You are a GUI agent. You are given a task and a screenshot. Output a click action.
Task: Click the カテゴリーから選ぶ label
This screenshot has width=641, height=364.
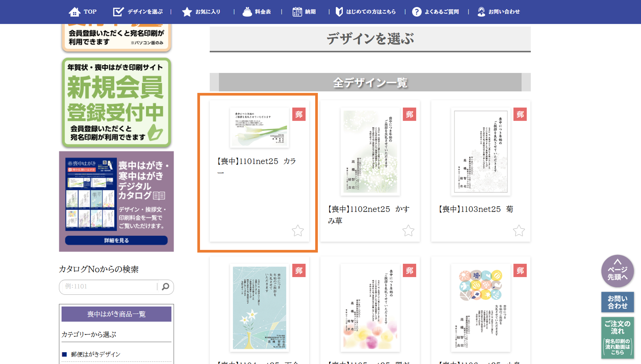(89, 334)
